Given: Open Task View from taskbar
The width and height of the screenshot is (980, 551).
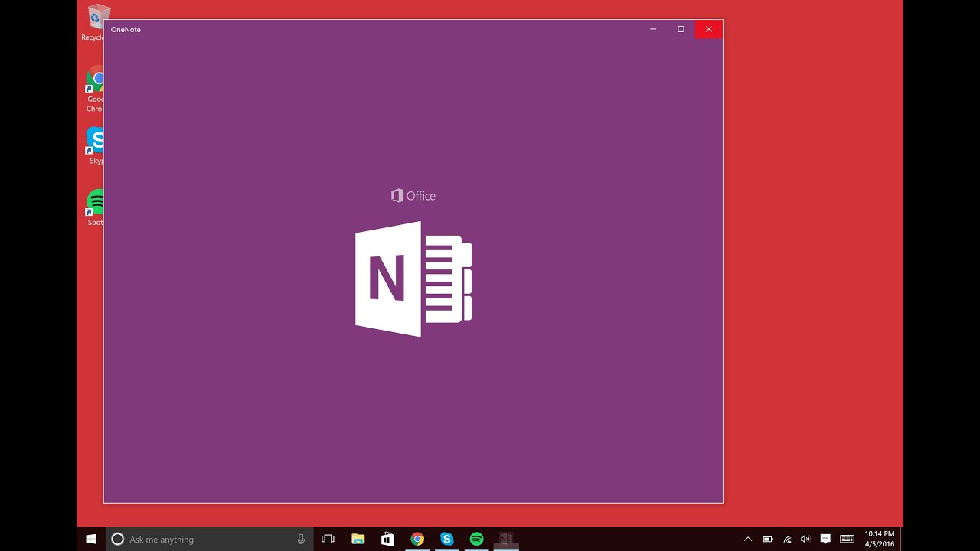Looking at the screenshot, I should point(328,539).
